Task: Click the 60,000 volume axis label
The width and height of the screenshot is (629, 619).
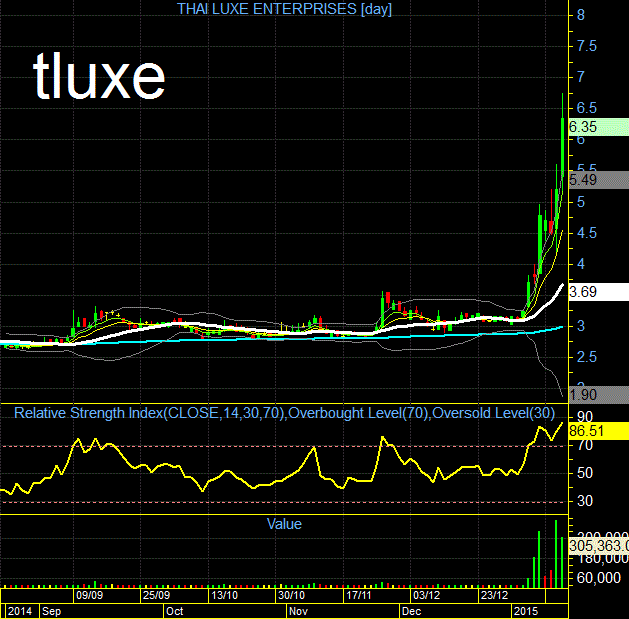Action: (x=599, y=578)
